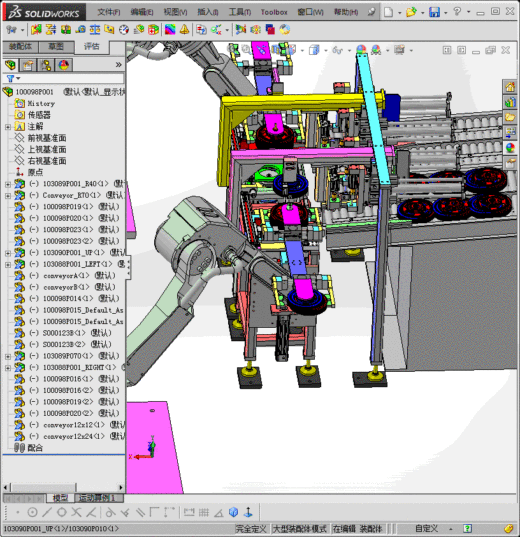Expand the Conveyor_RT0<1> tree node
The height and width of the screenshot is (537, 520).
(8, 196)
